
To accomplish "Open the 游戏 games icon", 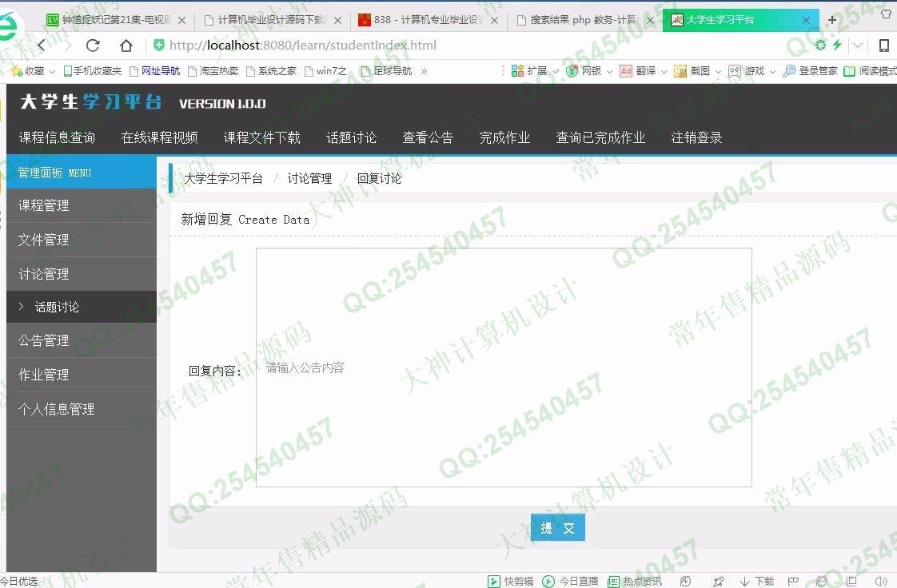I will coord(735,71).
